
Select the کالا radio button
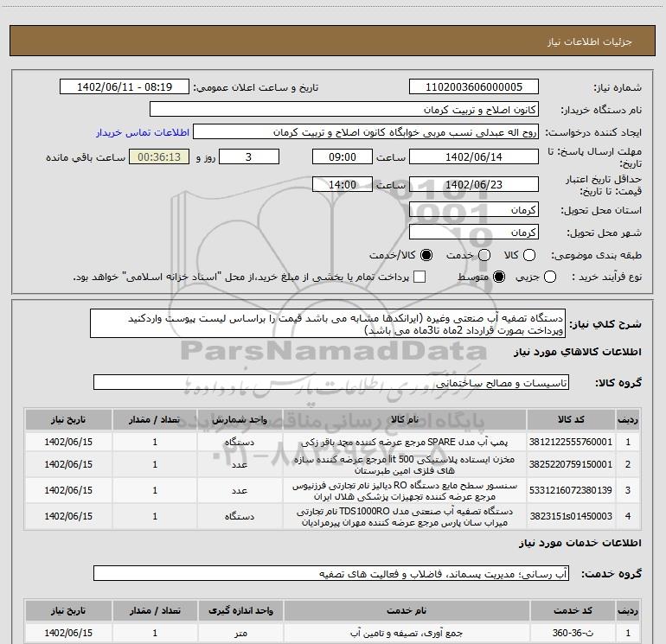coord(529,255)
